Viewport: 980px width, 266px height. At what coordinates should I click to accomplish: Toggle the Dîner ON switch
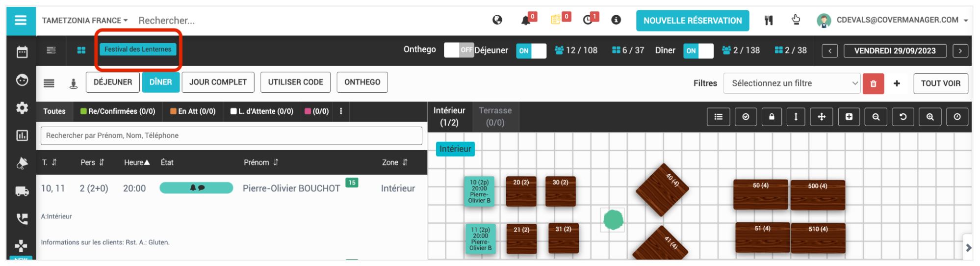click(698, 51)
